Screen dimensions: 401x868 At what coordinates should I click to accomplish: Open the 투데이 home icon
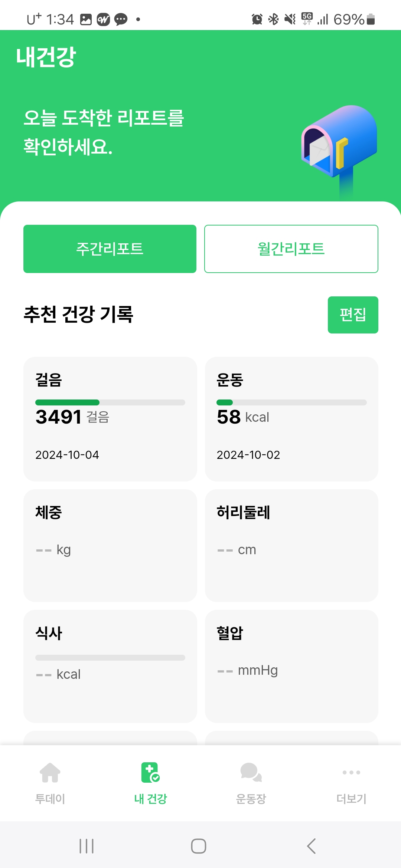click(50, 773)
